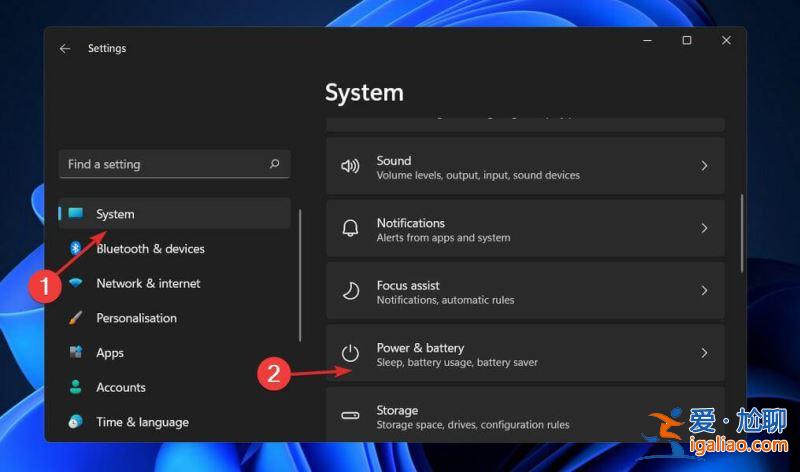Expand the Power & battery chevron
Viewport: 800px width, 472px height.
(704, 353)
